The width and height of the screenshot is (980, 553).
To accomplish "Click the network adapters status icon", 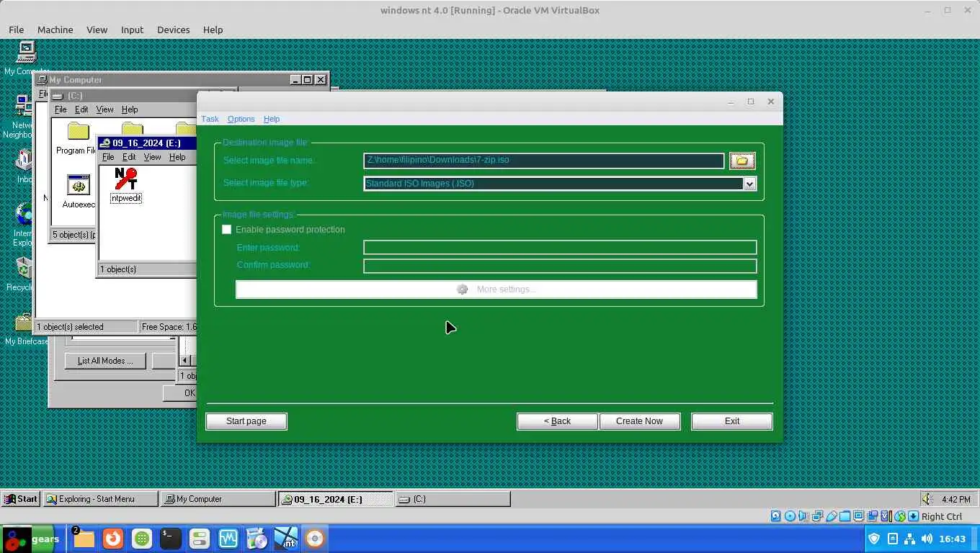I will click(817, 516).
